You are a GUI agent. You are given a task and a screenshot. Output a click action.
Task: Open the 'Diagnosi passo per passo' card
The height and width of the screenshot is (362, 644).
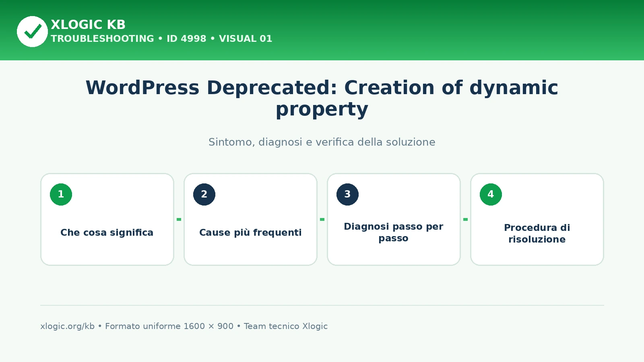(x=394, y=219)
